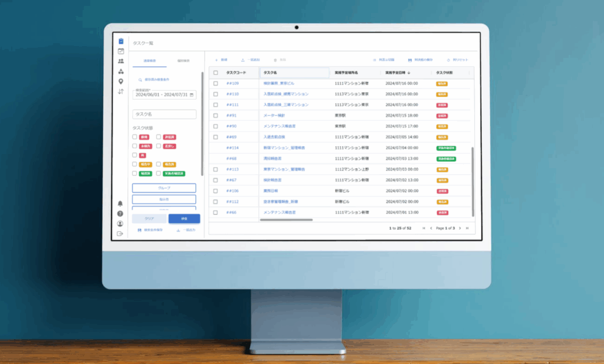The height and width of the screenshot is (364, 604).
Task: Click the users group icon in sidebar
Action: 121,61
